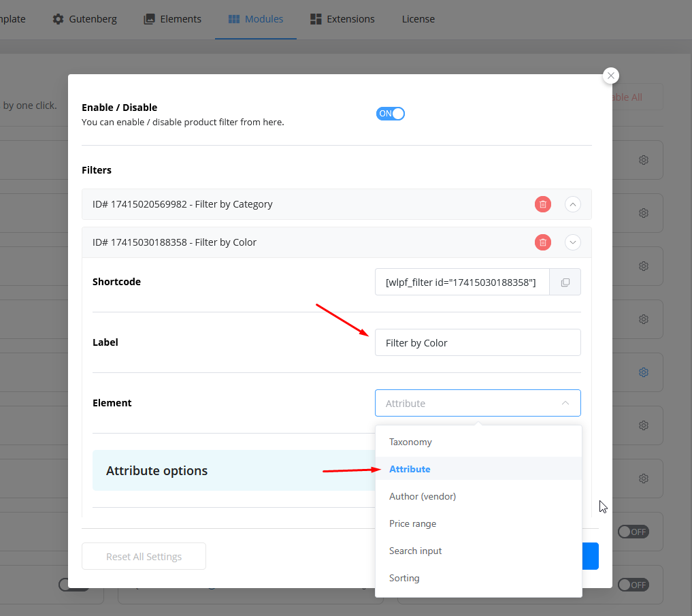
Task: Select Author (vendor) option
Action: (x=423, y=496)
